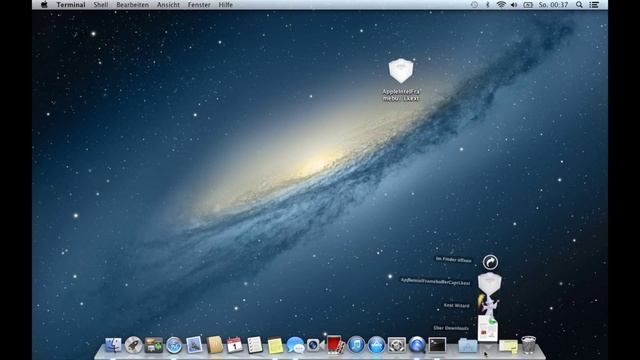Open Contacts brown book icon in Dock
This screenshot has width=640, height=360.
[x=214, y=345]
